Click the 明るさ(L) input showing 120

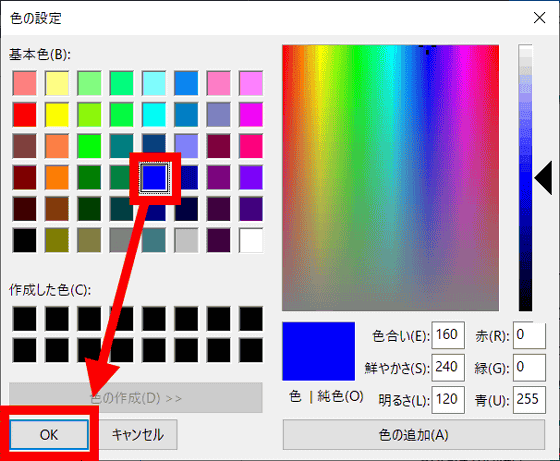pyautogui.click(x=448, y=400)
